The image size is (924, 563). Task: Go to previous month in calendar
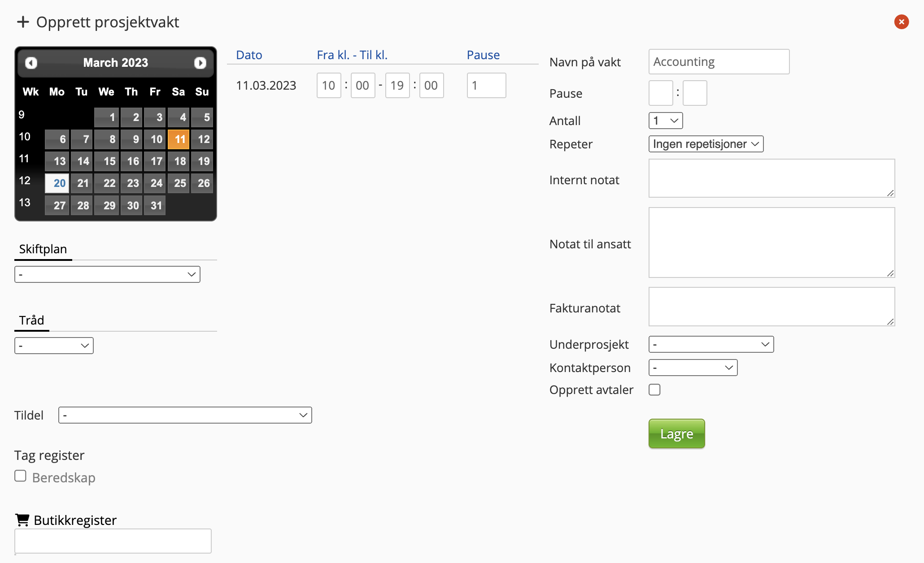pos(31,63)
